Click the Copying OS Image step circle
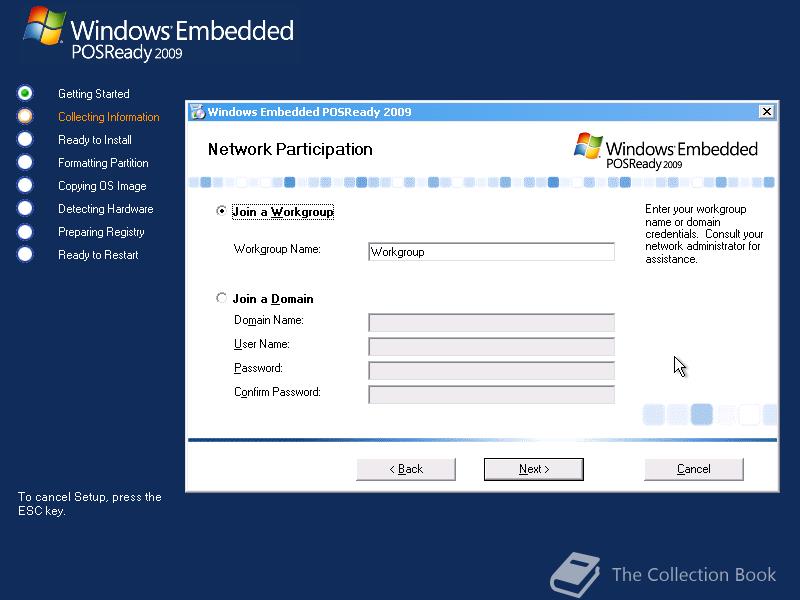 tap(25, 185)
